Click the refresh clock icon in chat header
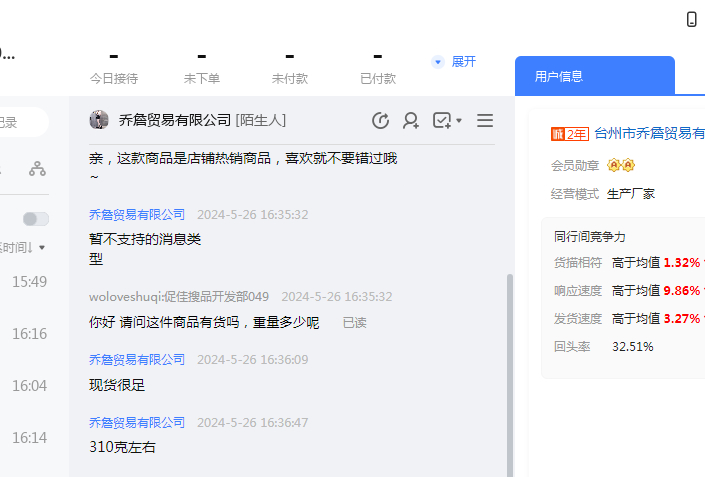Viewport: 705px width, 477px height. pyautogui.click(x=380, y=121)
